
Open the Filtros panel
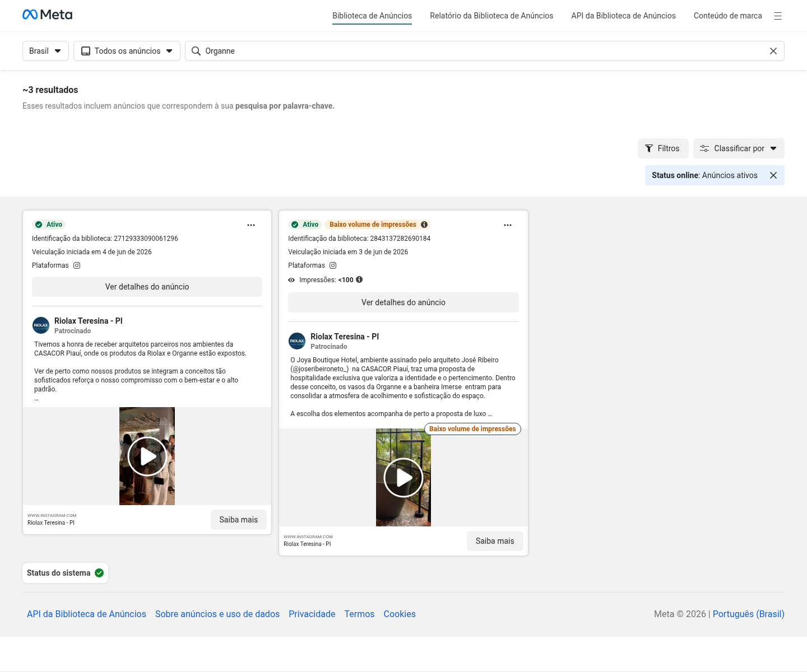[663, 148]
